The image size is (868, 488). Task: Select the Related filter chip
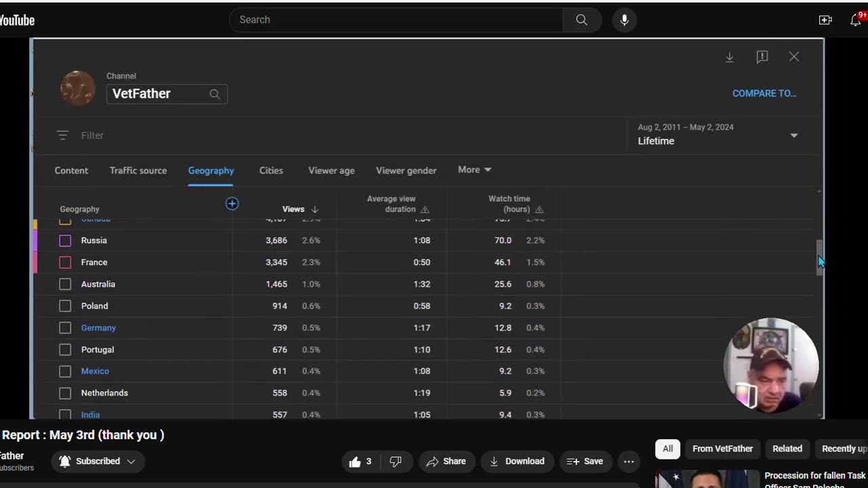pyautogui.click(x=787, y=449)
